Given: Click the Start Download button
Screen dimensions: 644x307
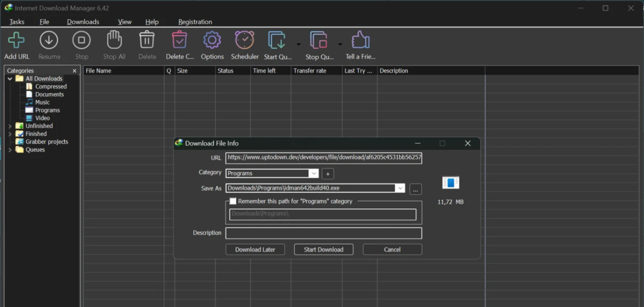Looking at the screenshot, I should point(324,249).
